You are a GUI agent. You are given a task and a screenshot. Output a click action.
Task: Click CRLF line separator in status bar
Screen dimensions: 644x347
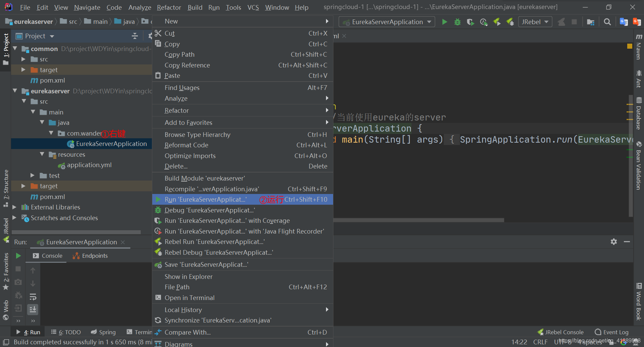[x=540, y=342]
